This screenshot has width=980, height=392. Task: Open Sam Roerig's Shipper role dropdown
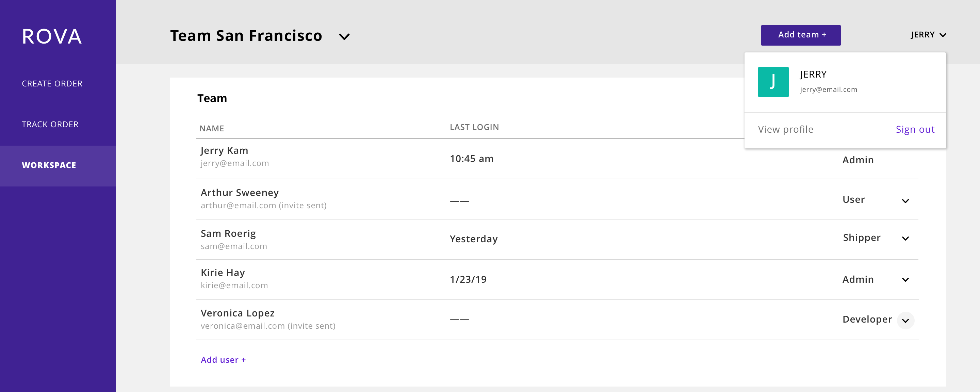(x=905, y=239)
